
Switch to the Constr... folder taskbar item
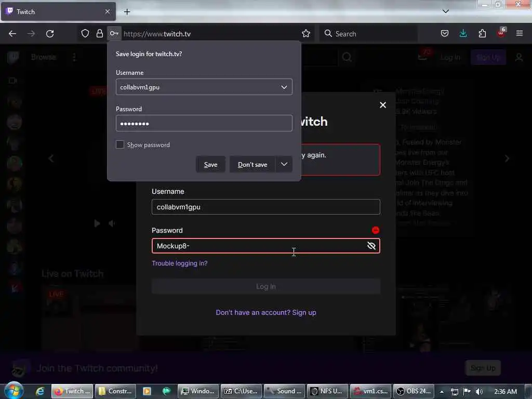(x=115, y=391)
